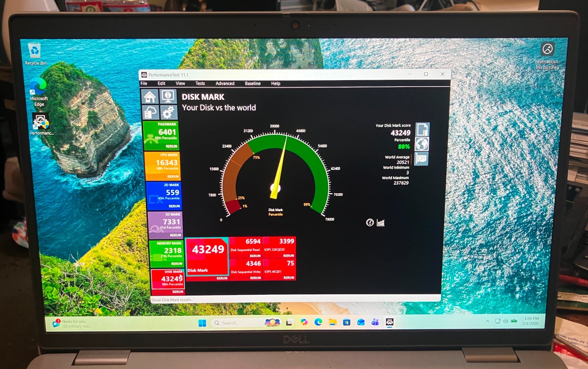Open the Advanced menu

coord(225,84)
